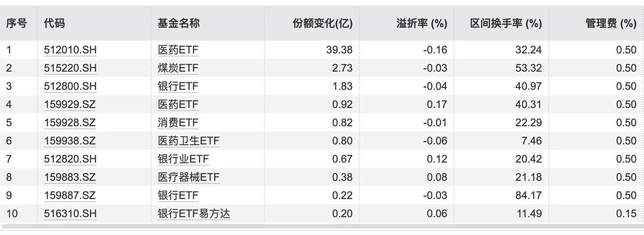Select turnover value 84.17 cell
Viewport: 644px width, 235px height.
529,195
